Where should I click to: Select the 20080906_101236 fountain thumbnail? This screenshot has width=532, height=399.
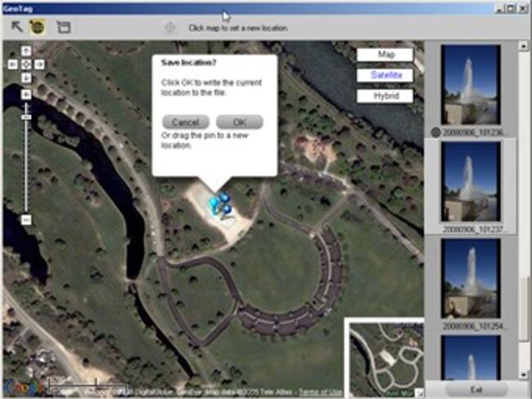[471, 84]
